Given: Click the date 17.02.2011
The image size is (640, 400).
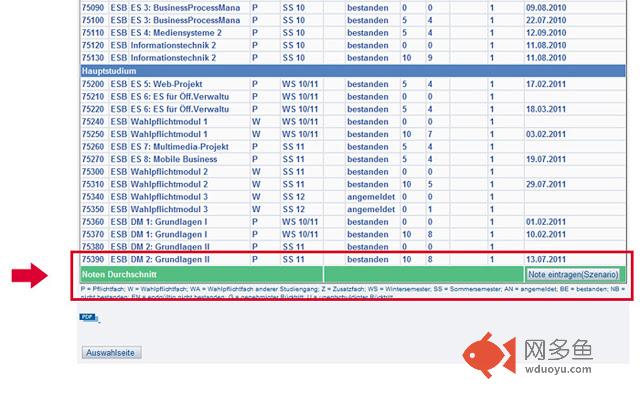Looking at the screenshot, I should tap(546, 84).
